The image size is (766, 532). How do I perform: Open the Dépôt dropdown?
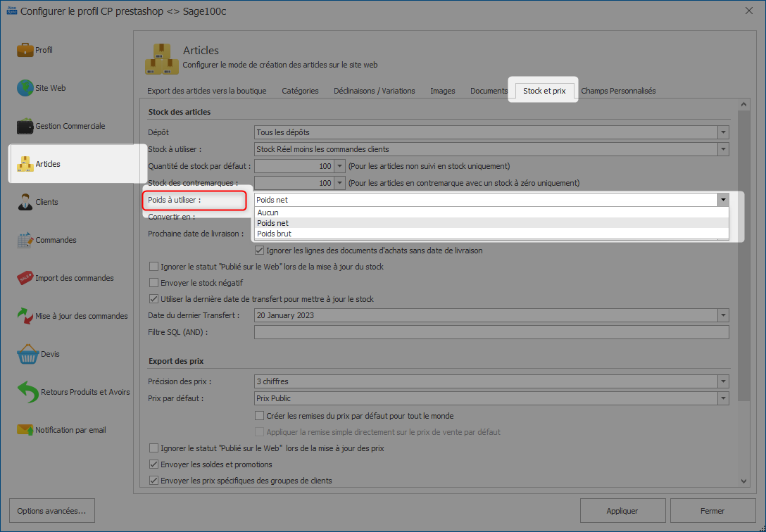pos(723,132)
